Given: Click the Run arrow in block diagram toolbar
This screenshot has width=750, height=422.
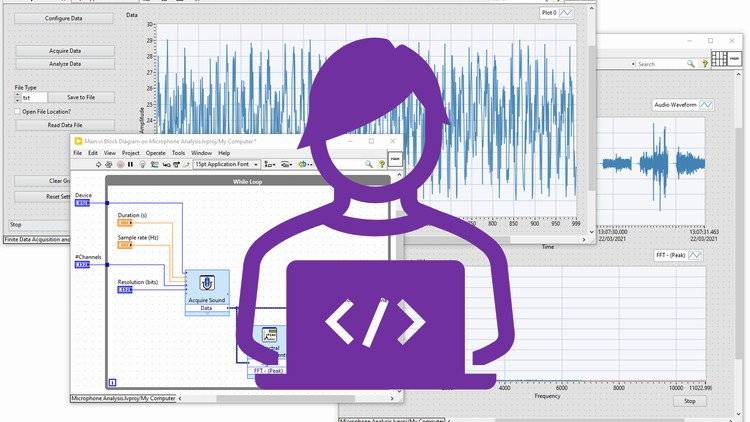Looking at the screenshot, I should point(98,165).
